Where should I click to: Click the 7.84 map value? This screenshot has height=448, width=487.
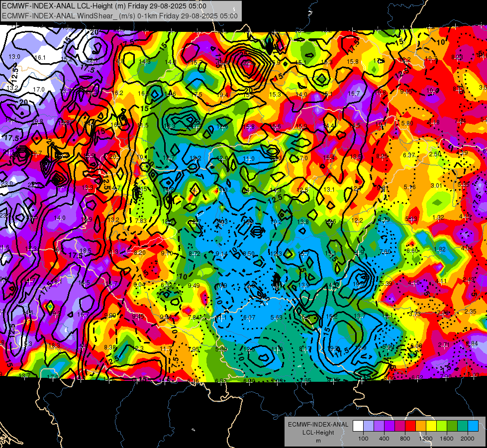pos(194,317)
